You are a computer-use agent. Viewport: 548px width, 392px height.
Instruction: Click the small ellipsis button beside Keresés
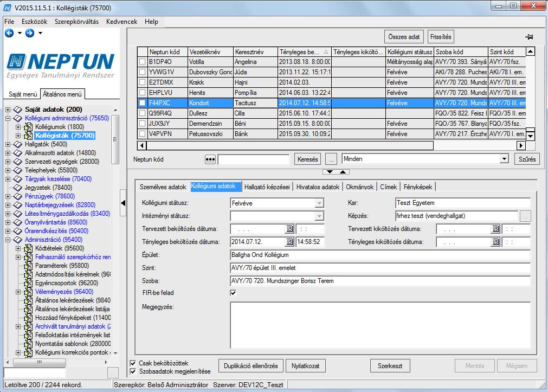331,159
